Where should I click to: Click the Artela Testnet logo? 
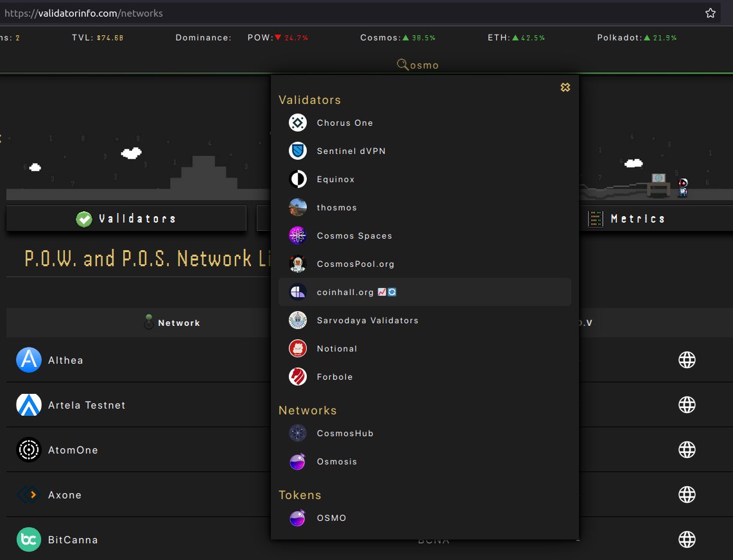click(29, 405)
